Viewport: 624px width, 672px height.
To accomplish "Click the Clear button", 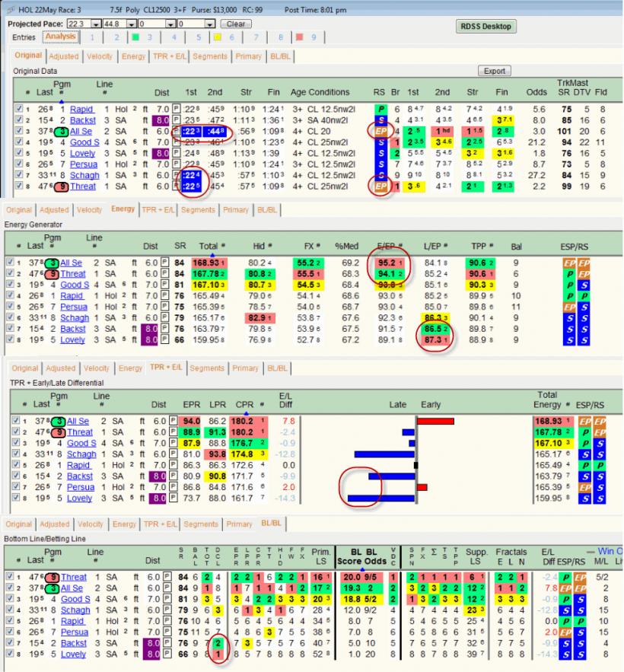I will 236,24.
